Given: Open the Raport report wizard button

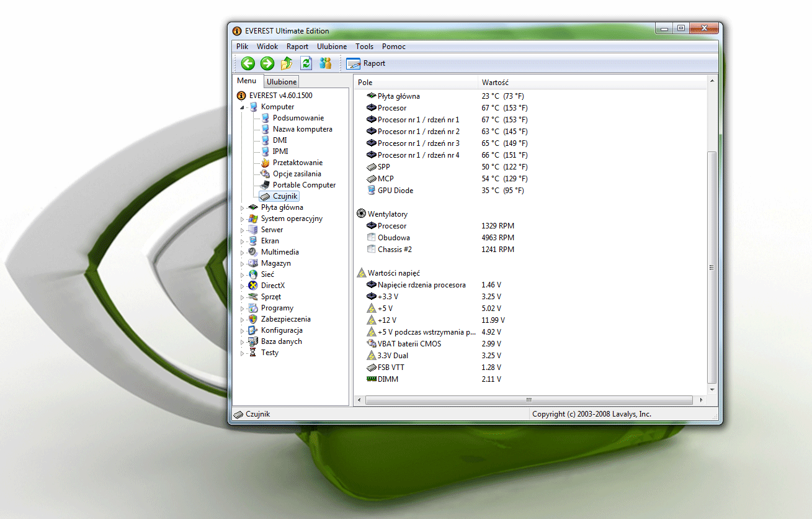Looking at the screenshot, I should coord(366,63).
